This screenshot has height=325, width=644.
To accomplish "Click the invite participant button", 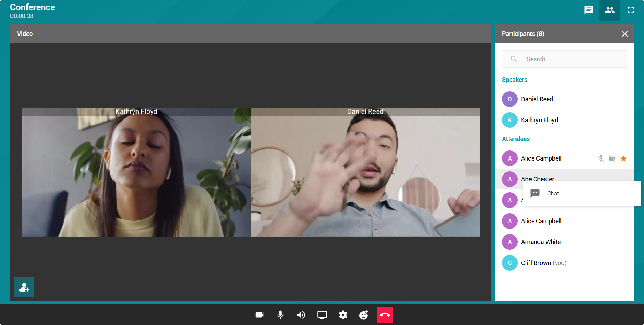I will pos(24,287).
